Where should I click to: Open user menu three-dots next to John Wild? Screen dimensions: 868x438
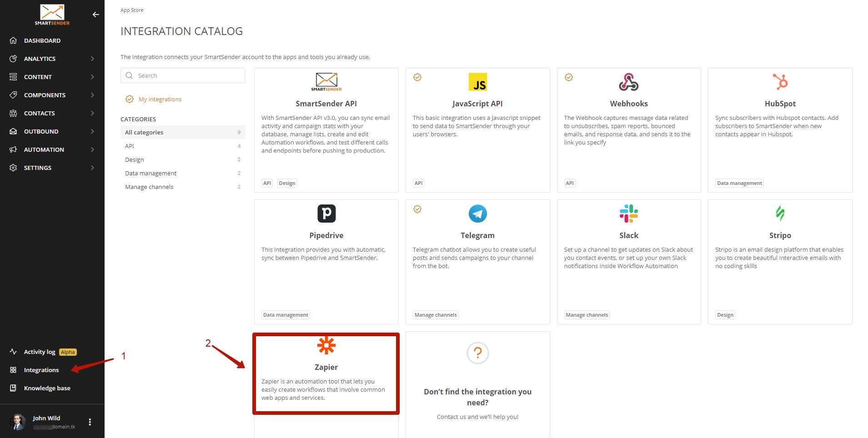pos(90,422)
